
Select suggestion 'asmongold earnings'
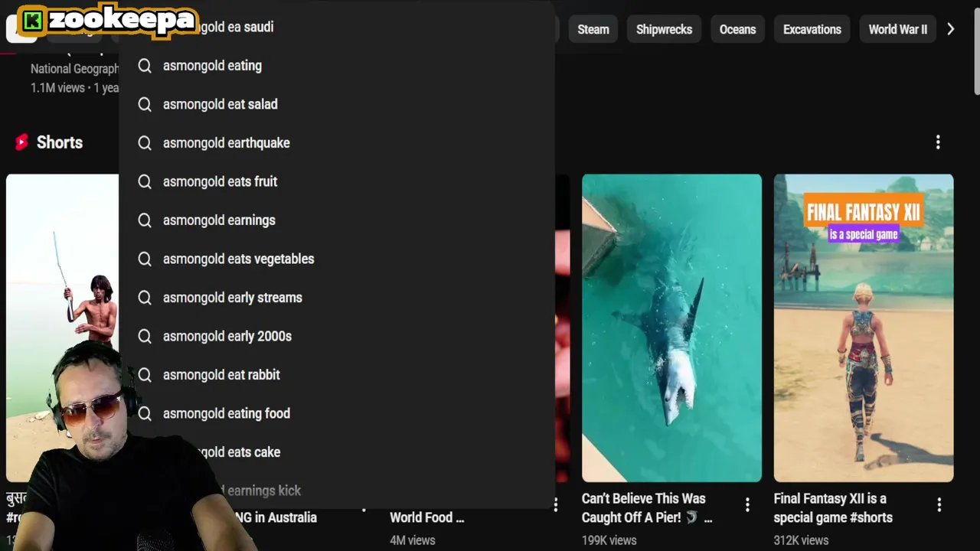point(337,220)
